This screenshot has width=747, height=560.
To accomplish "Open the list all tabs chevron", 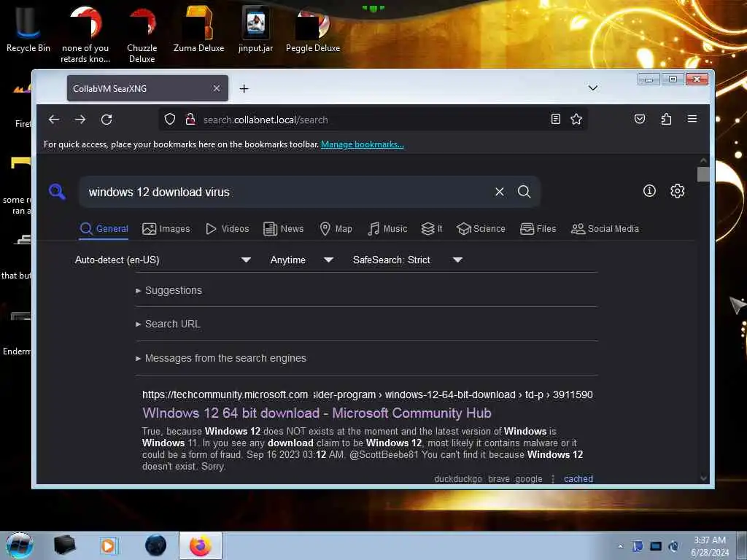I will (592, 88).
